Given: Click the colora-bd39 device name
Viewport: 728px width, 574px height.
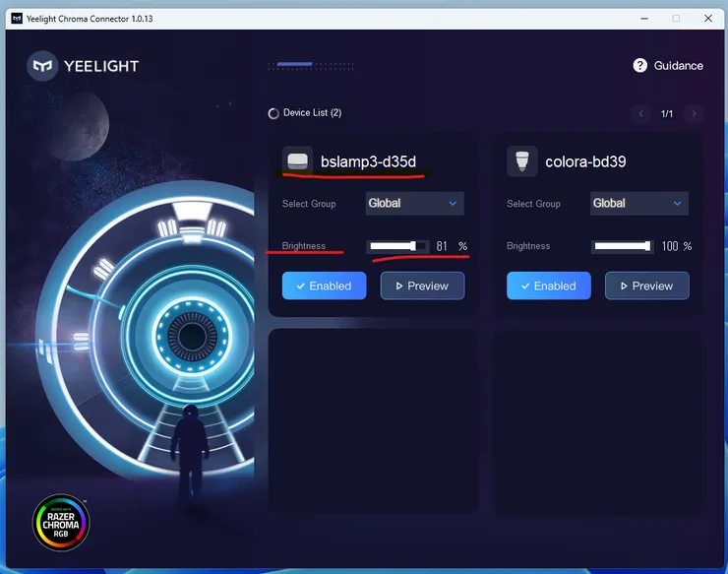Looking at the screenshot, I should [x=585, y=161].
